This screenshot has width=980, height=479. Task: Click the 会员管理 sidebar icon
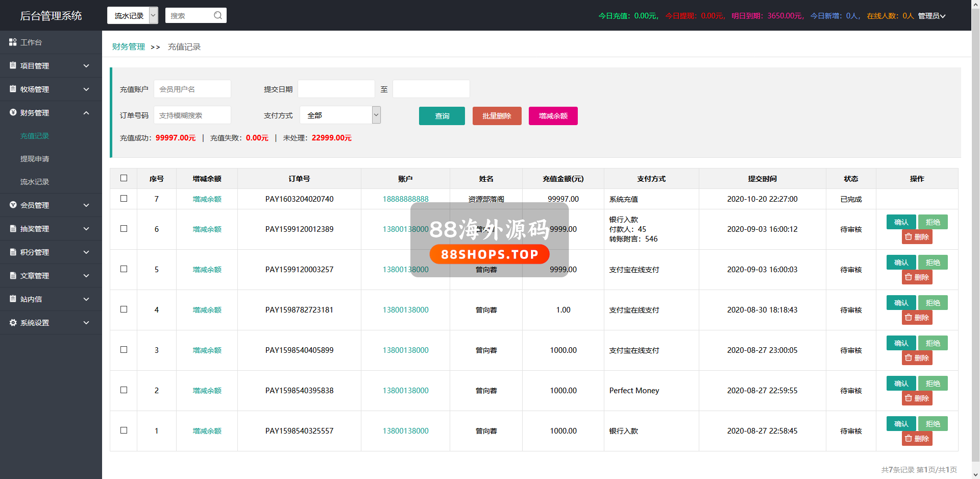13,205
